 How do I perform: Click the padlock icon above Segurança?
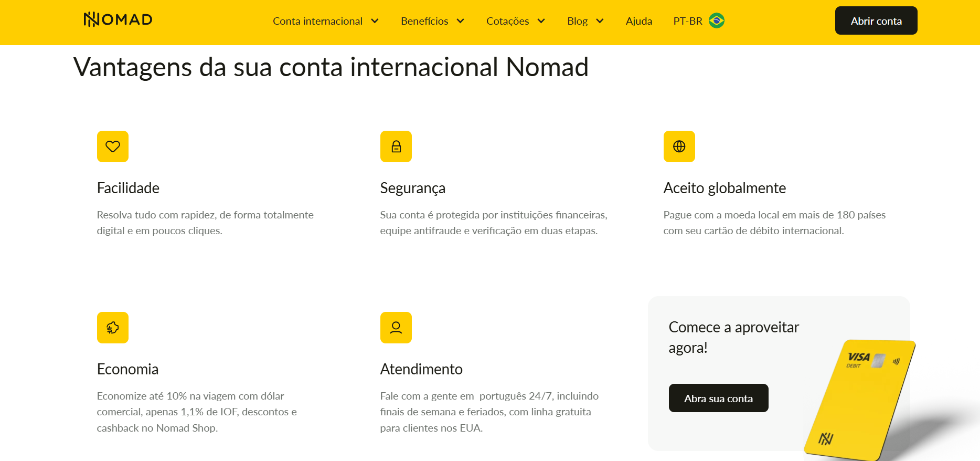point(396,146)
